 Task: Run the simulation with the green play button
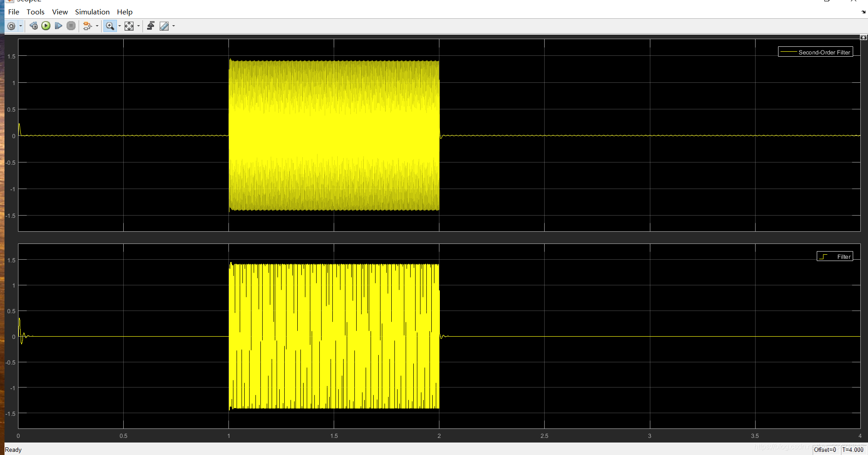coord(46,26)
